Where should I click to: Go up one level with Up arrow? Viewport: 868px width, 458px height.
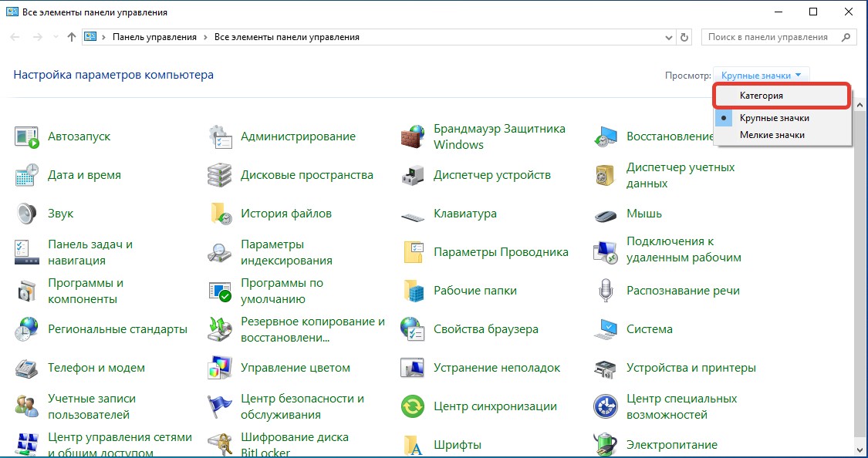(72, 37)
